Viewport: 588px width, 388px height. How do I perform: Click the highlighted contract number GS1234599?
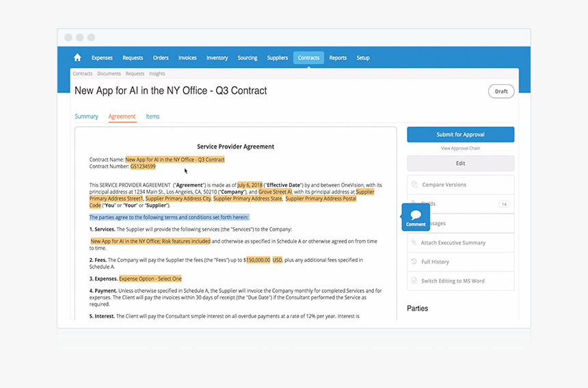[143, 166]
